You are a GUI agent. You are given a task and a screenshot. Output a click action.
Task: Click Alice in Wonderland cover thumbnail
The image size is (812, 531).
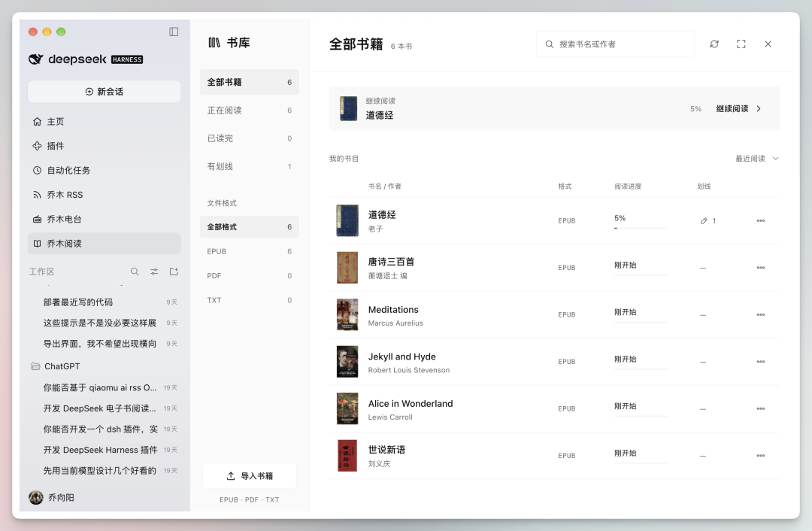pos(347,408)
